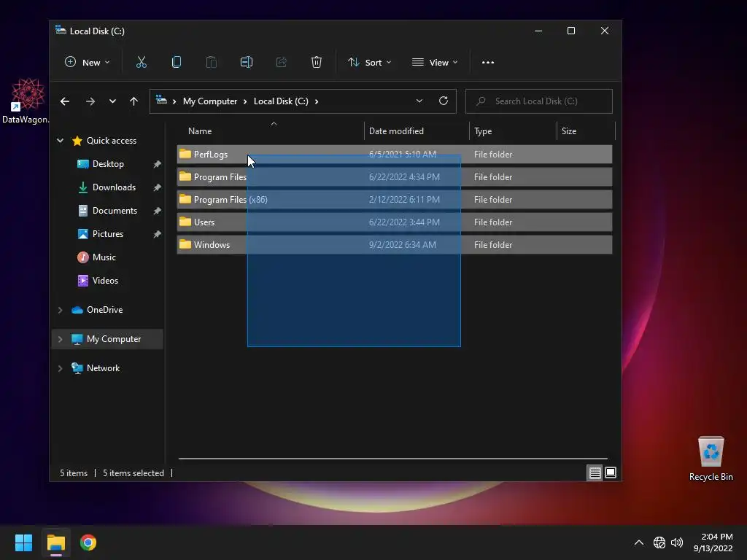The image size is (747, 560).
Task: Click the horizontal scrollbar in file list
Action: point(393,459)
